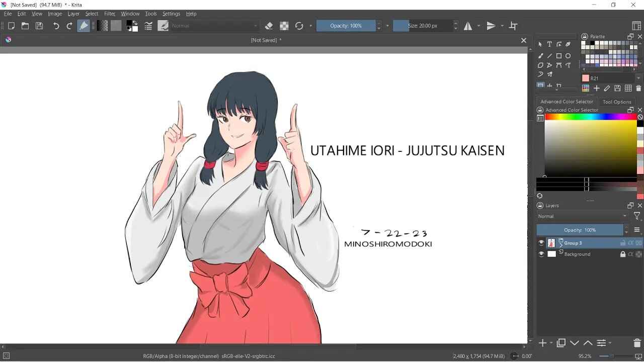The image size is (644, 362).
Task: Save the document with the floppy icon
Action: 39,26
